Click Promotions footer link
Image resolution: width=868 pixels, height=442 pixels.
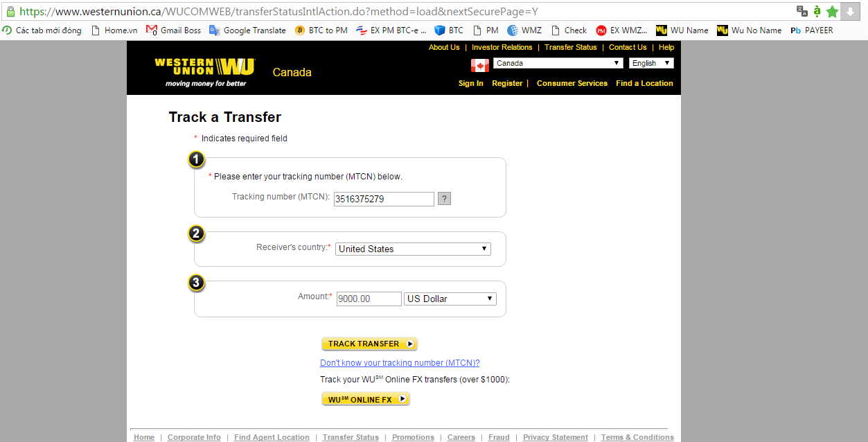point(413,437)
